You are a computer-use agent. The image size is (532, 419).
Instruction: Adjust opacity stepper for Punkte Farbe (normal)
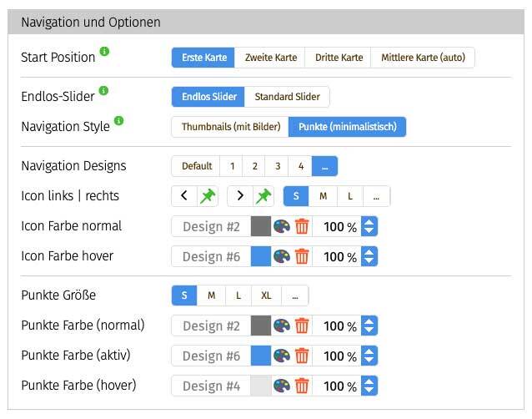point(369,326)
